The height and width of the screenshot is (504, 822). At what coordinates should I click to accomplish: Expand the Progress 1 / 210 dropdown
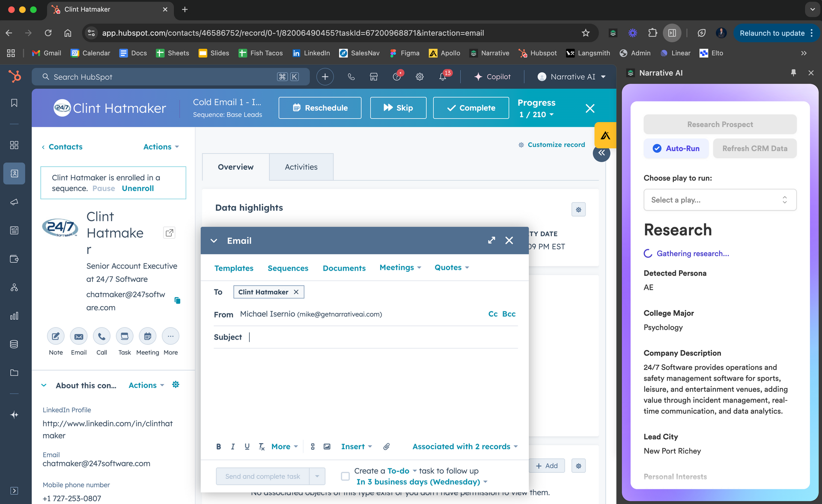coord(536,114)
